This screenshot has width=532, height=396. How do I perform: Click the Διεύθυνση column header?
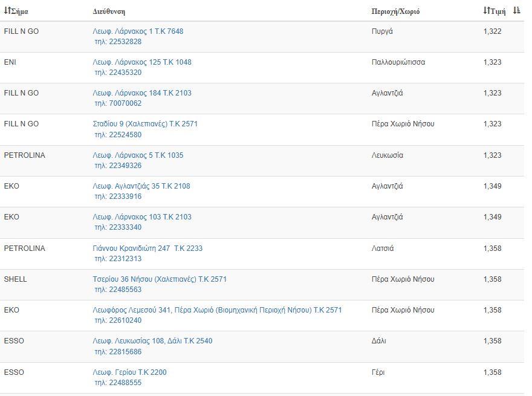(109, 11)
